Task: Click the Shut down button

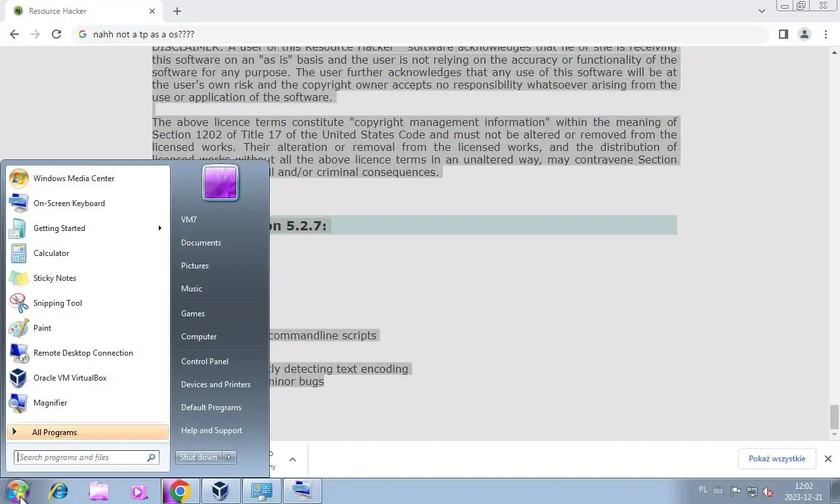Action: click(x=199, y=457)
